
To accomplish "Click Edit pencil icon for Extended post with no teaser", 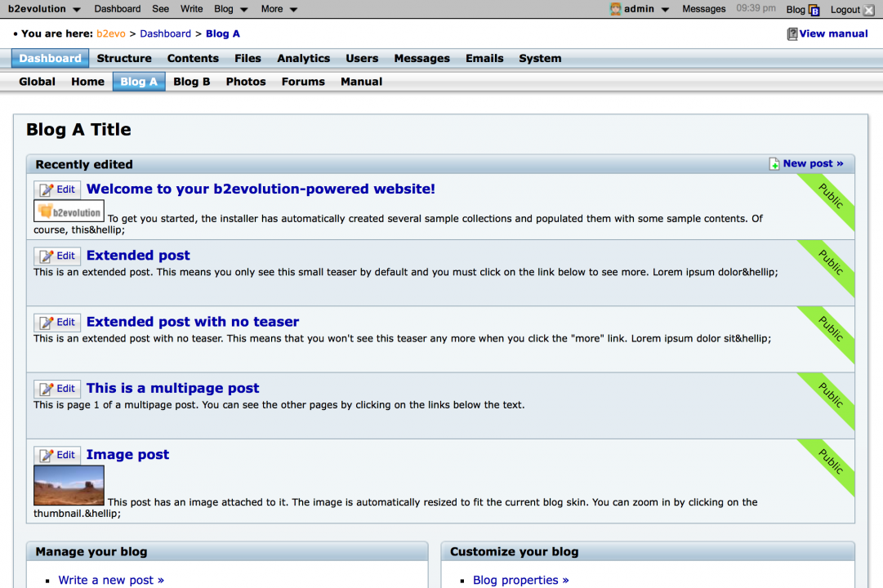I will 47,323.
